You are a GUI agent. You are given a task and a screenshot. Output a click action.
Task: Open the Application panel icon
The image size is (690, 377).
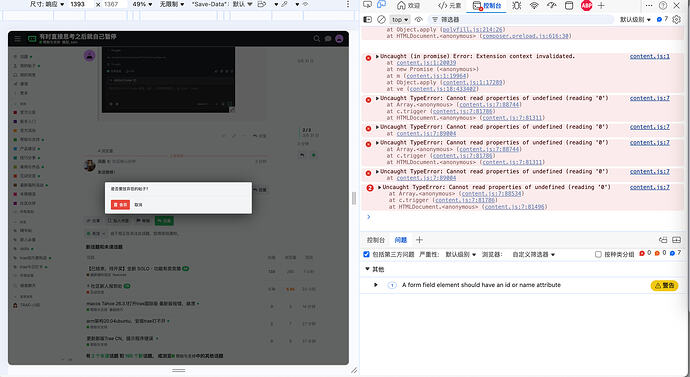(569, 5)
